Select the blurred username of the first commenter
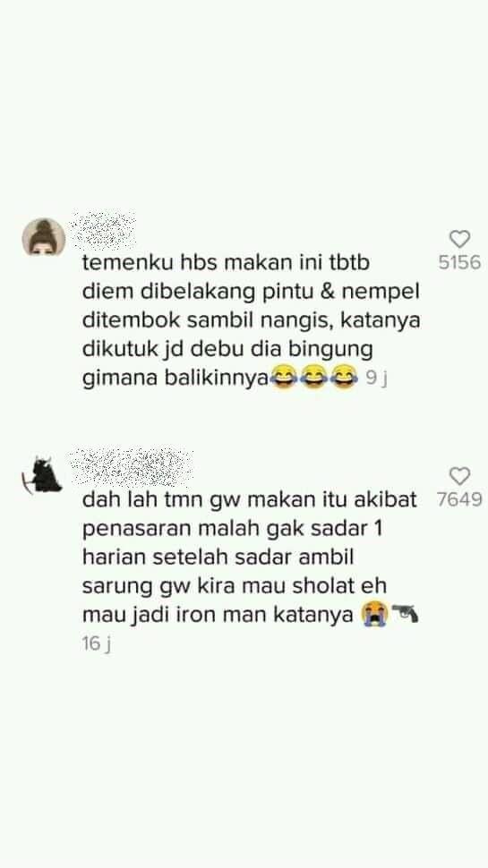488x868 pixels. coord(103,229)
